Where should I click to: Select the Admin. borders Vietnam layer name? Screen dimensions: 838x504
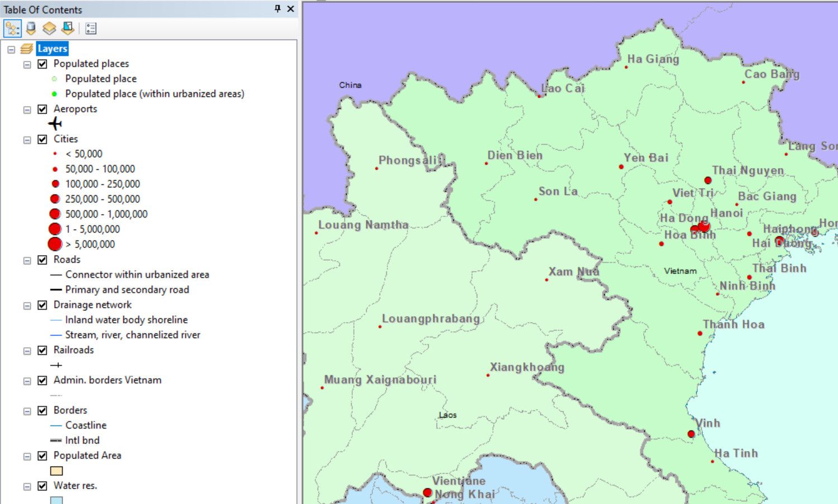pos(107,380)
